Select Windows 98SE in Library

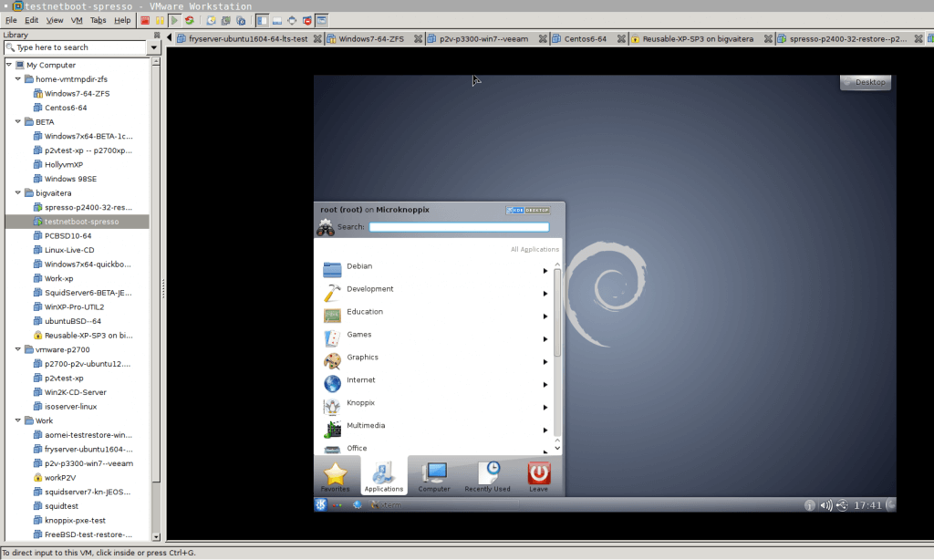(70, 179)
